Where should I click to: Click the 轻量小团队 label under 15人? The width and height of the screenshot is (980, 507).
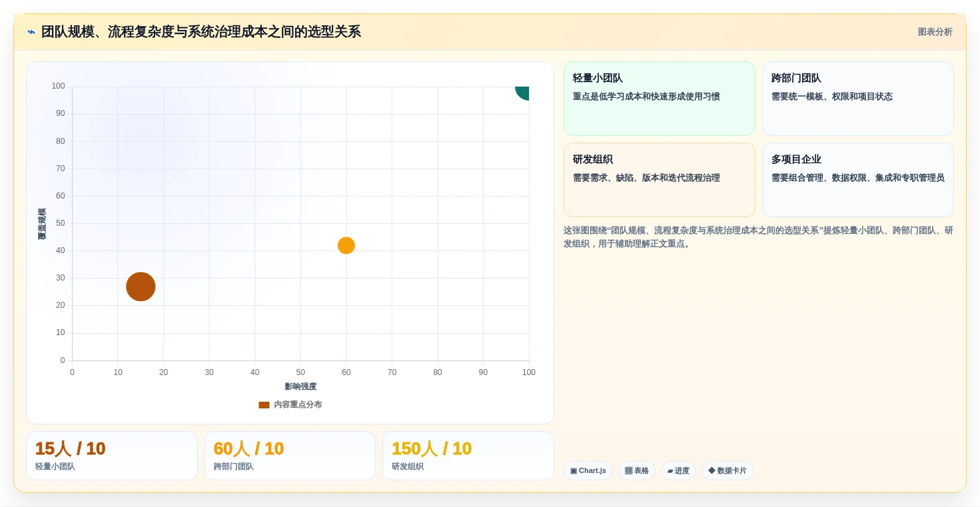(x=55, y=466)
